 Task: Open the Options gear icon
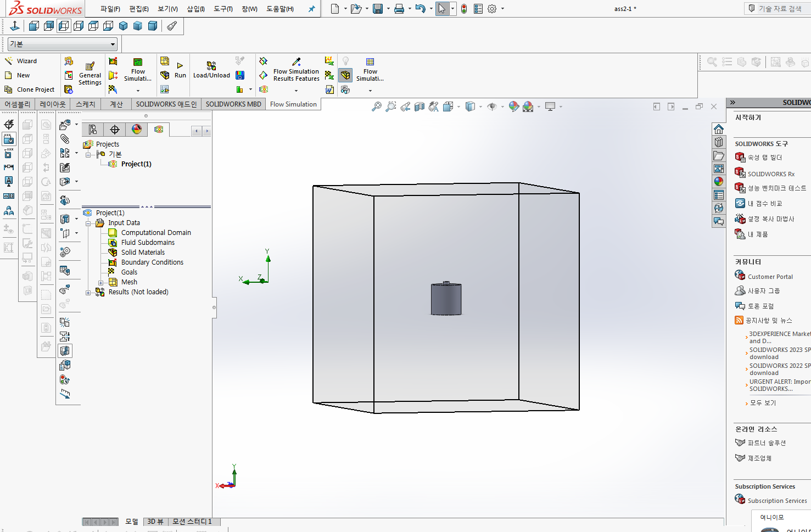(x=492, y=9)
